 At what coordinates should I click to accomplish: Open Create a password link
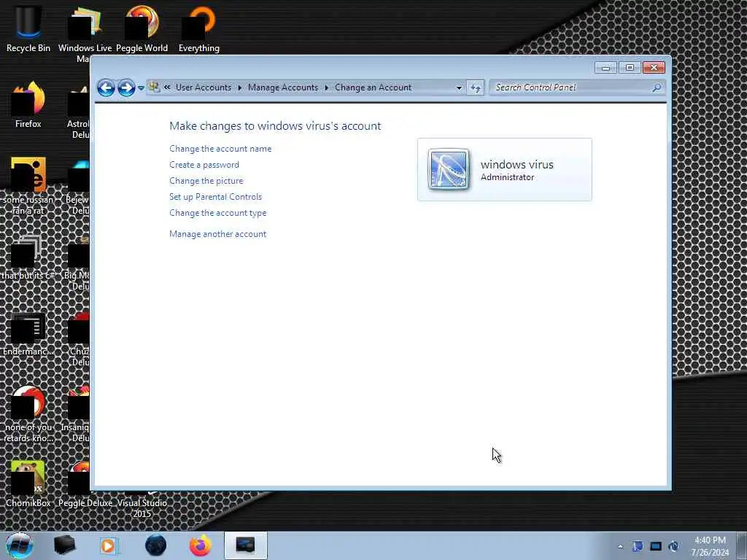click(204, 165)
